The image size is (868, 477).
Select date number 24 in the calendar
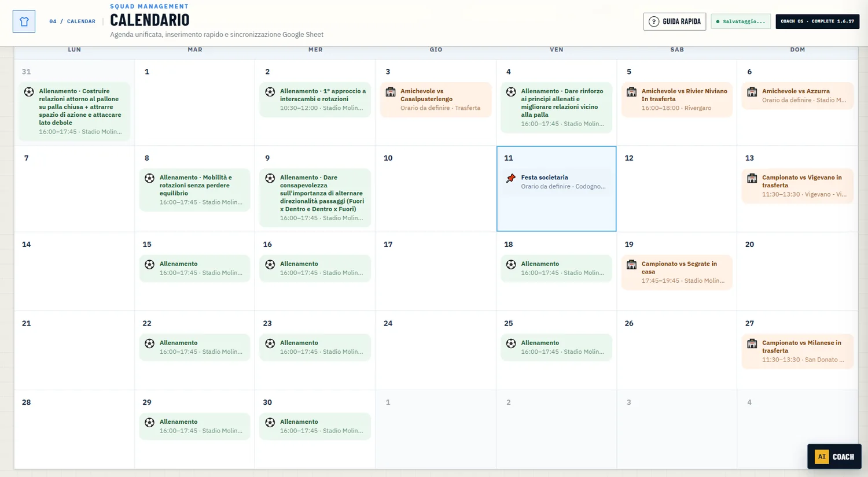tap(388, 323)
